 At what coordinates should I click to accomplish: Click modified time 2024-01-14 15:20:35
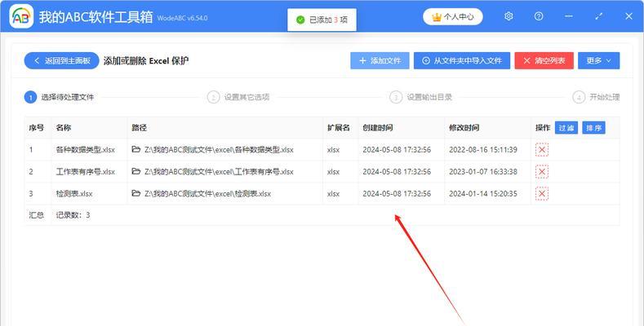(483, 193)
